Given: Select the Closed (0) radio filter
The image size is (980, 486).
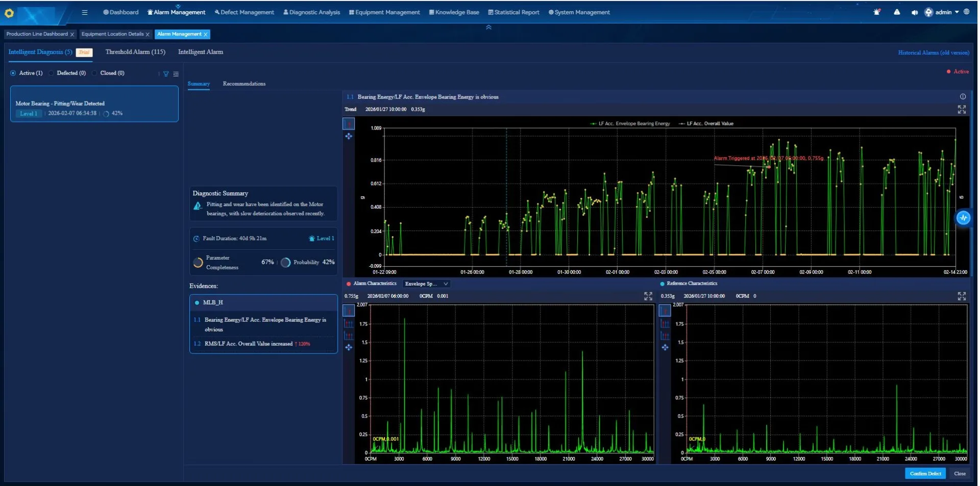Looking at the screenshot, I should [94, 73].
